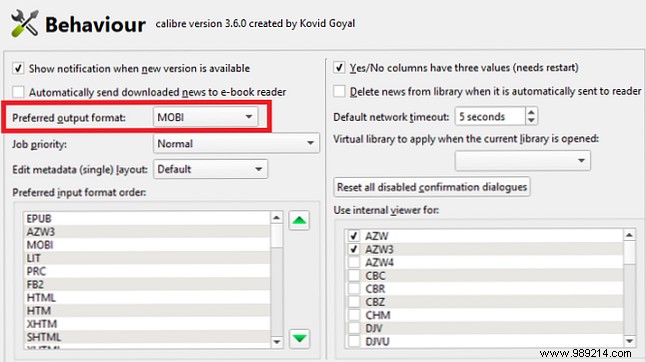Uncheck AZW in internal viewer list
646x362 pixels.
(353, 236)
